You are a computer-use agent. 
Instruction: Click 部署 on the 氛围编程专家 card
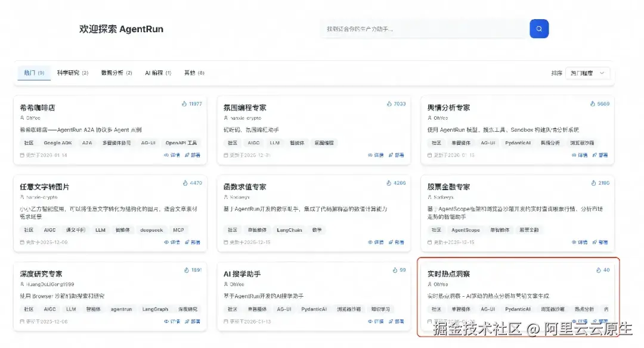[x=397, y=155]
